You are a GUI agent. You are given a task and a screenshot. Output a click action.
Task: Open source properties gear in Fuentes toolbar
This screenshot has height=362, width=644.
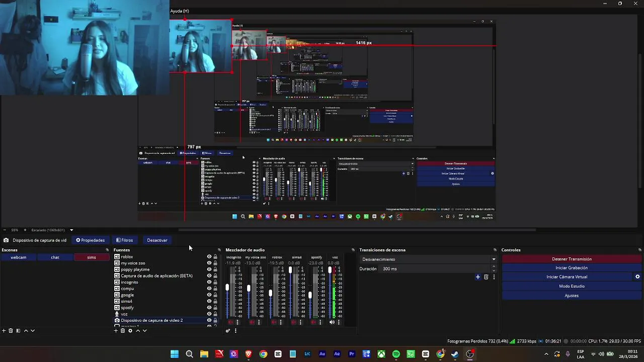130,331
